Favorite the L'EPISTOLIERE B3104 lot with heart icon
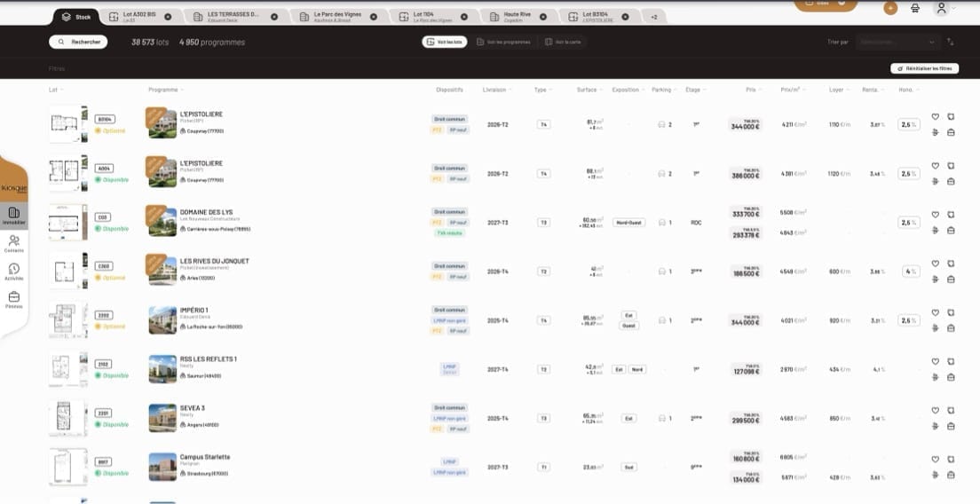The width and height of the screenshot is (980, 504). click(935, 116)
